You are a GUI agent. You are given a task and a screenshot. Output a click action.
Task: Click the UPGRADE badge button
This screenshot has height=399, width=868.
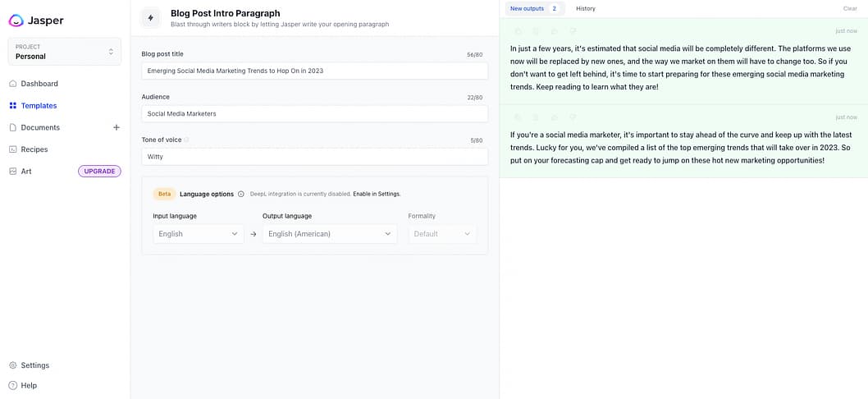[x=99, y=171]
